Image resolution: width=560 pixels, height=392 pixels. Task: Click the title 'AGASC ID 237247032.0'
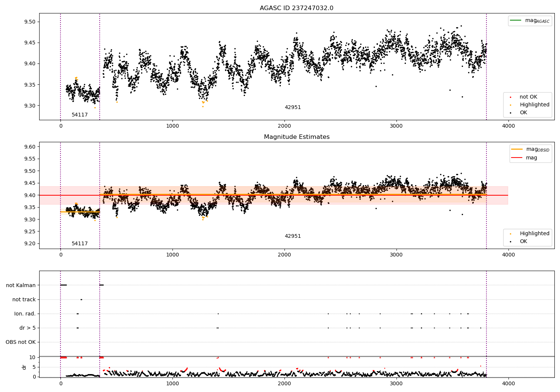(x=296, y=8)
